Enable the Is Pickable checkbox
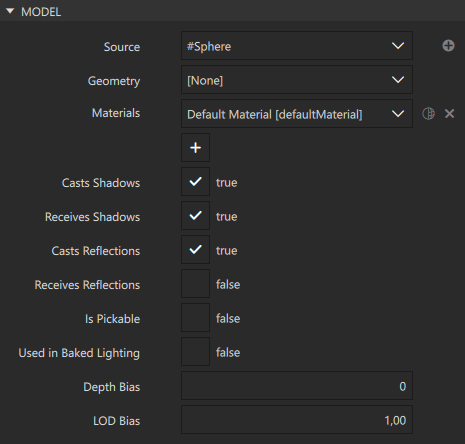The image size is (465, 444). click(x=195, y=318)
